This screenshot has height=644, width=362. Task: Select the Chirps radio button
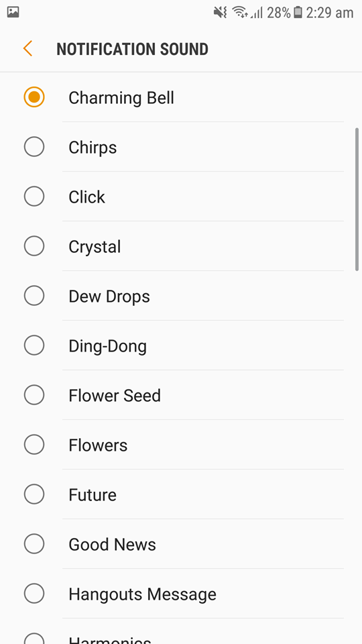[x=34, y=147]
